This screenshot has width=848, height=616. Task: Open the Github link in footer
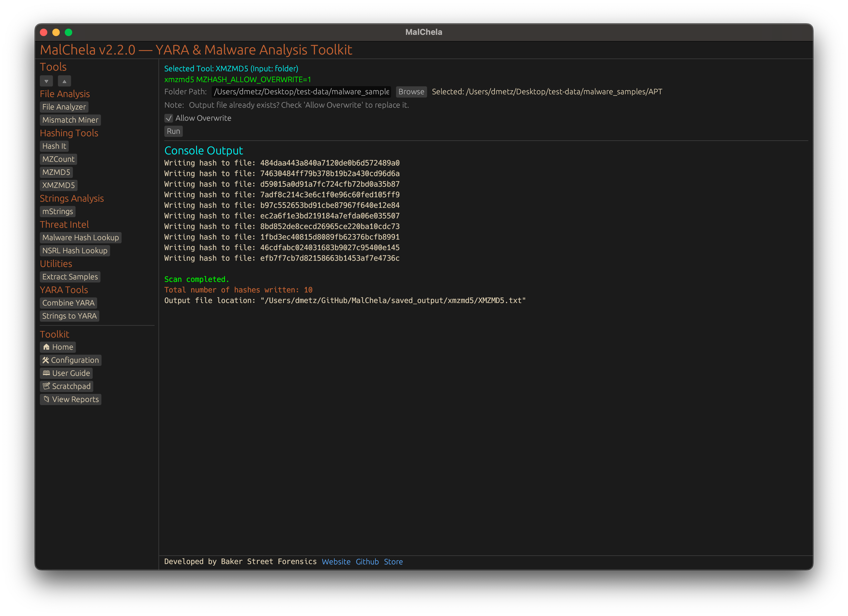click(x=367, y=562)
